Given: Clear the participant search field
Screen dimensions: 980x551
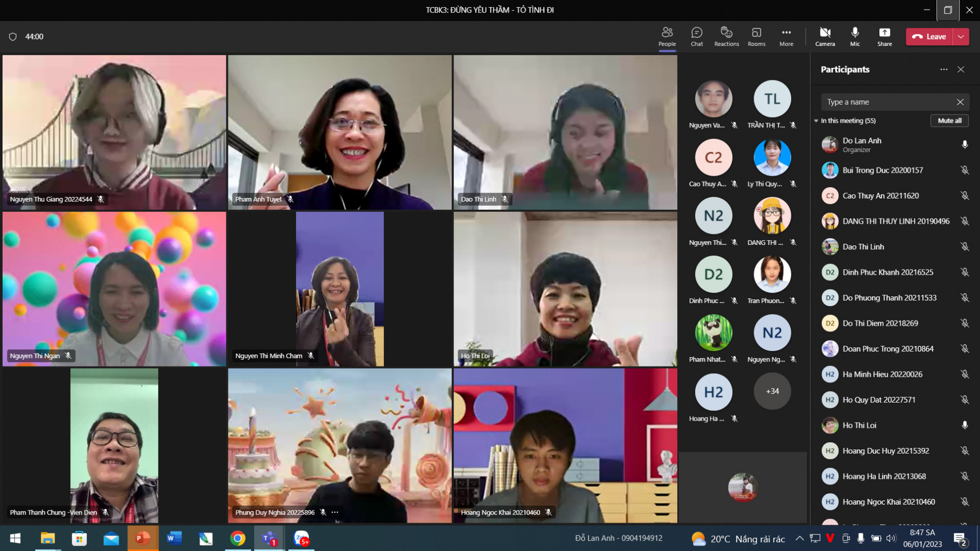Looking at the screenshot, I should coord(960,102).
